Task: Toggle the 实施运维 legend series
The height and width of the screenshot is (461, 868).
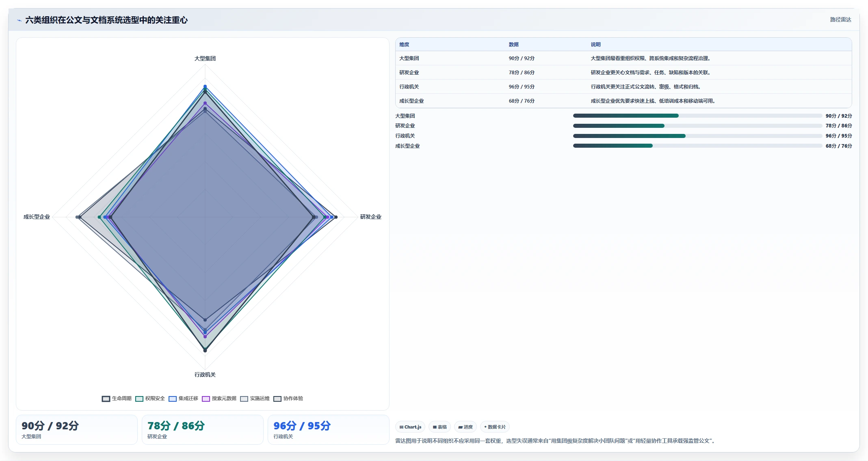Action: pyautogui.click(x=255, y=399)
